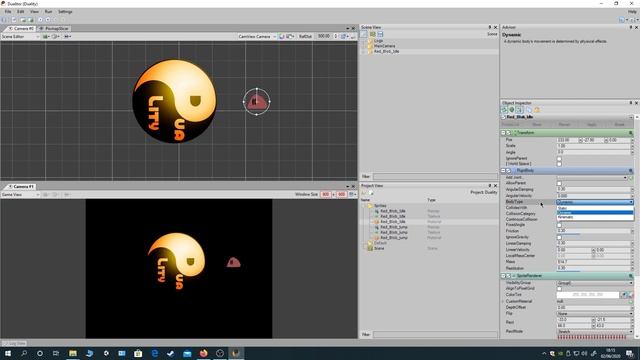
Task: Toggle the FixedAngle checkbox
Action: [x=559, y=225]
